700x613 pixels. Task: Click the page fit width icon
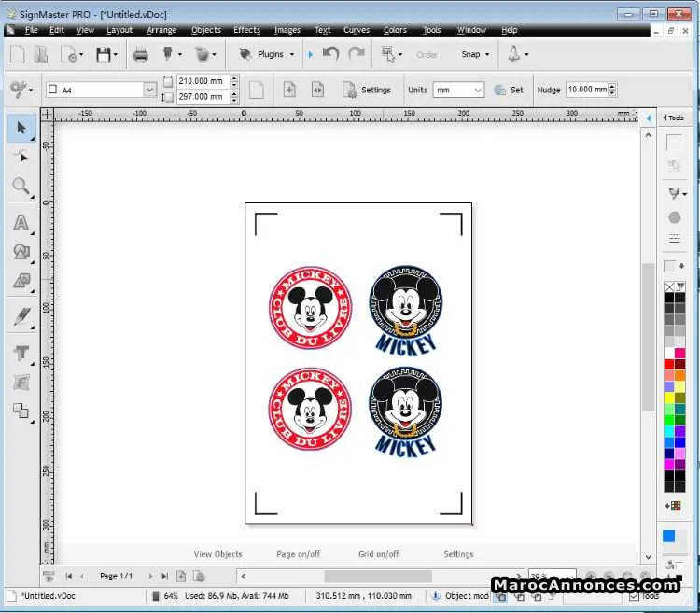[317, 90]
